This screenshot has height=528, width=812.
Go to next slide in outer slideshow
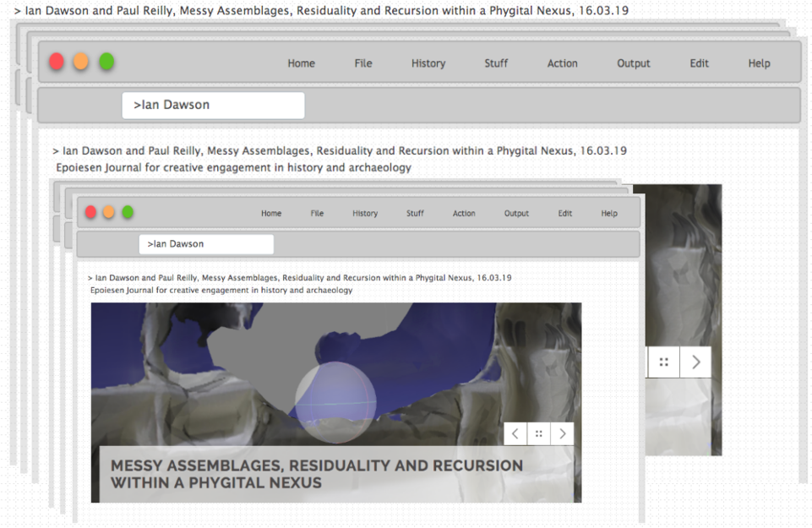(695, 362)
